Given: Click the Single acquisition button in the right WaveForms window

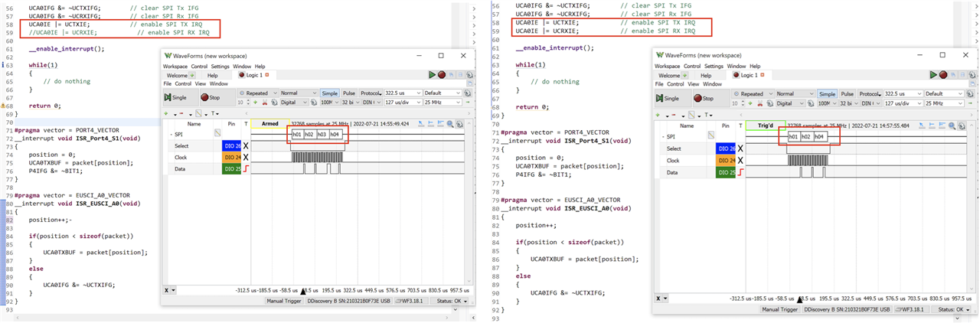Looking at the screenshot, I should 673,98.
